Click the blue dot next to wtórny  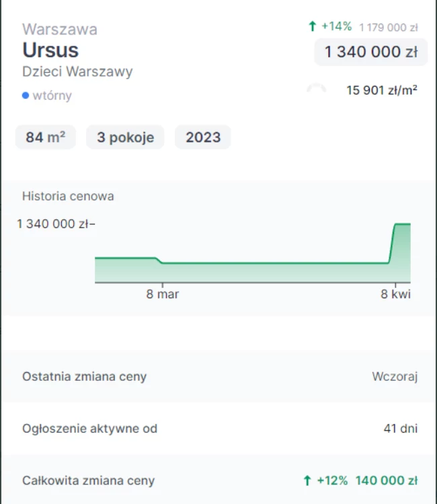(26, 96)
